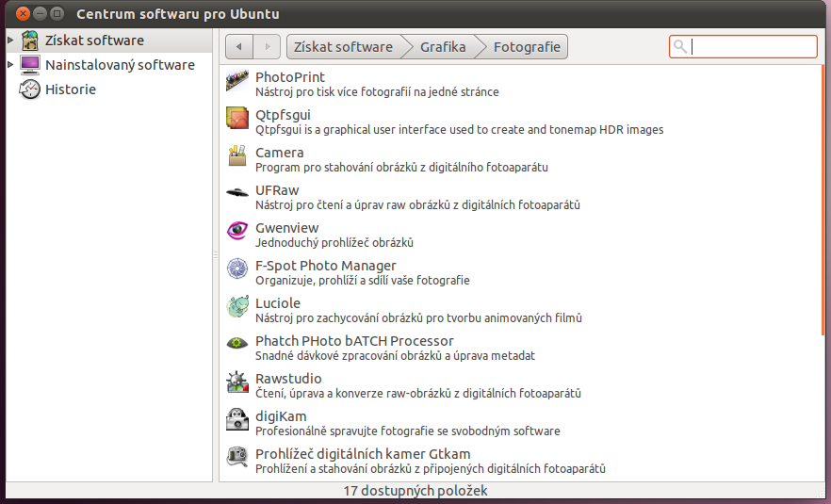Expand the Nainstalovaný software tree node
Viewport: 831px width, 504px height.
(x=10, y=64)
